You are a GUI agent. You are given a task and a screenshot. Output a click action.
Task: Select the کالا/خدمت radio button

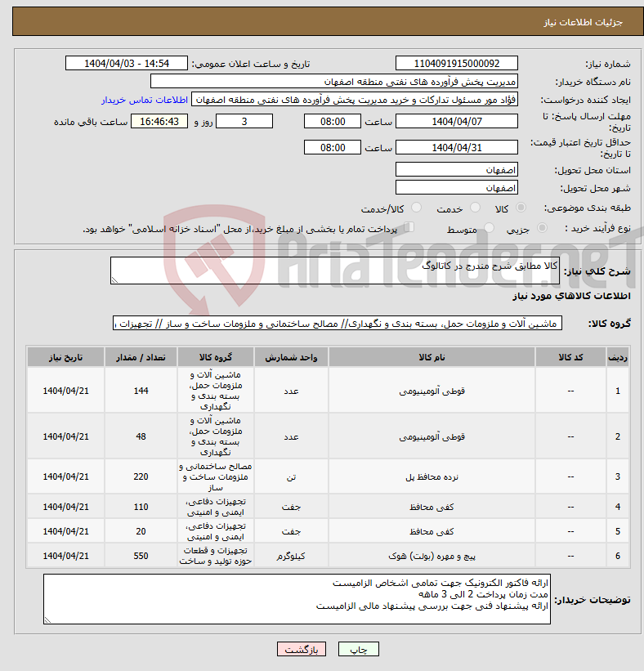point(416,208)
